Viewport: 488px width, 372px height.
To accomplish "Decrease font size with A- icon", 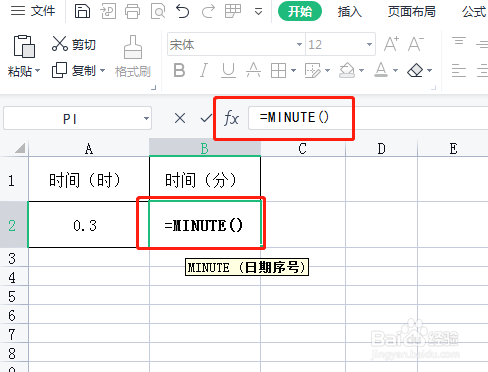I will (x=415, y=44).
